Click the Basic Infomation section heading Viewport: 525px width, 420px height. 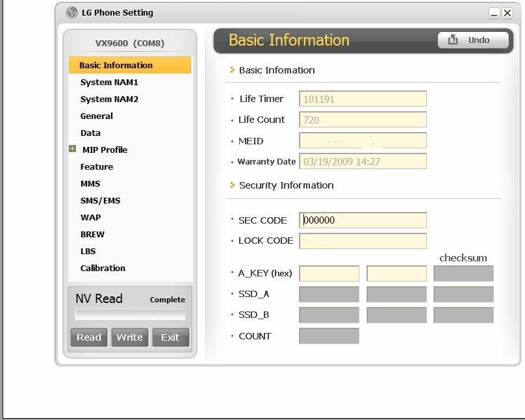coord(277,70)
